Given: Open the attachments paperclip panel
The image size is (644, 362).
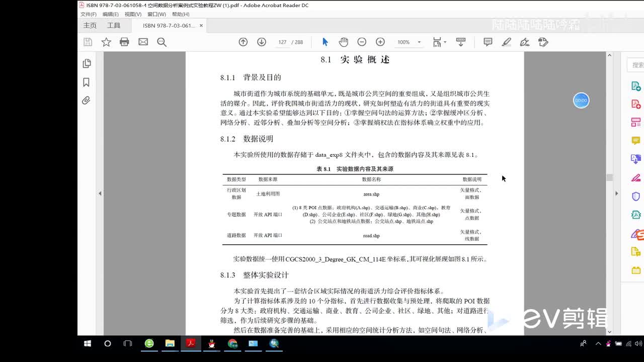Looking at the screenshot, I should point(87,101).
